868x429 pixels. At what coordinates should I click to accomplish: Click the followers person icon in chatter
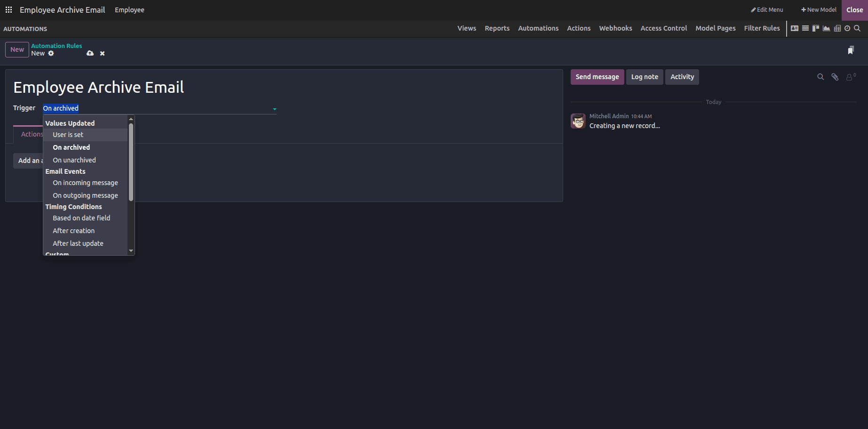850,77
